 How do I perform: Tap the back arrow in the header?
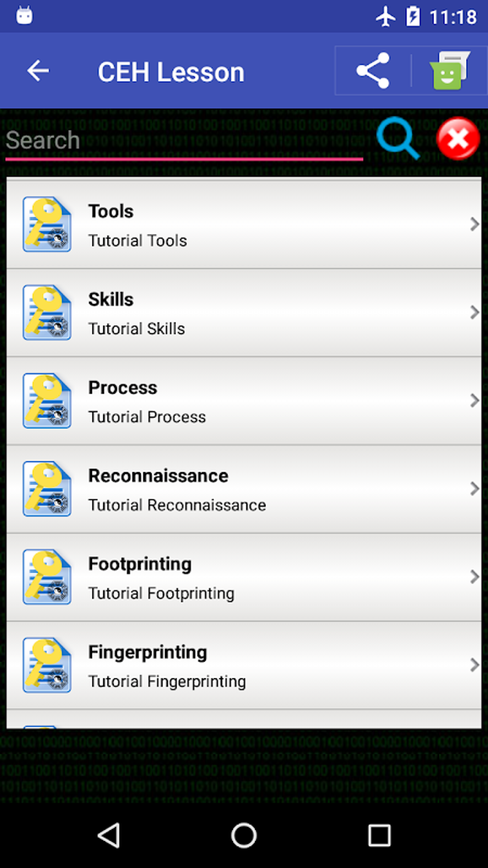[38, 71]
